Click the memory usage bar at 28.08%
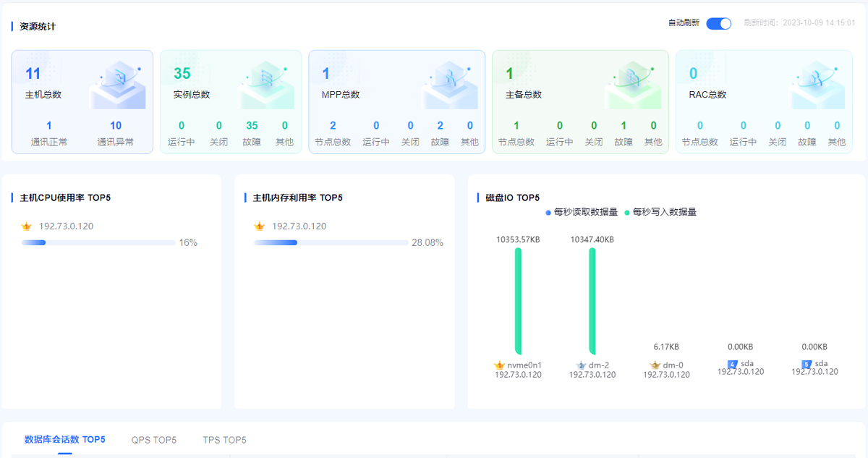The width and height of the screenshot is (868, 458). pos(331,242)
